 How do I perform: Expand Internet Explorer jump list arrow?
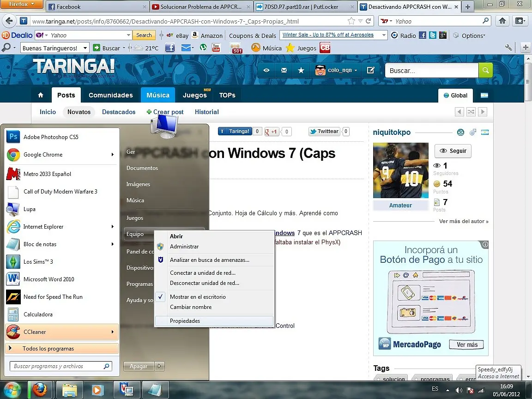click(x=112, y=227)
